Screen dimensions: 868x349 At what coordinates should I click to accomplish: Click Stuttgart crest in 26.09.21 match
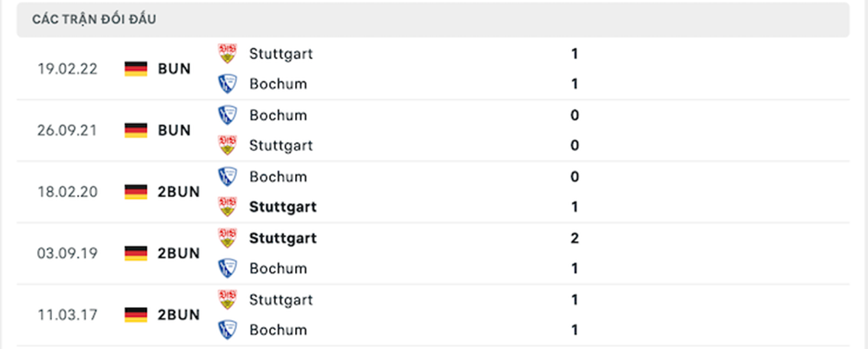(227, 145)
